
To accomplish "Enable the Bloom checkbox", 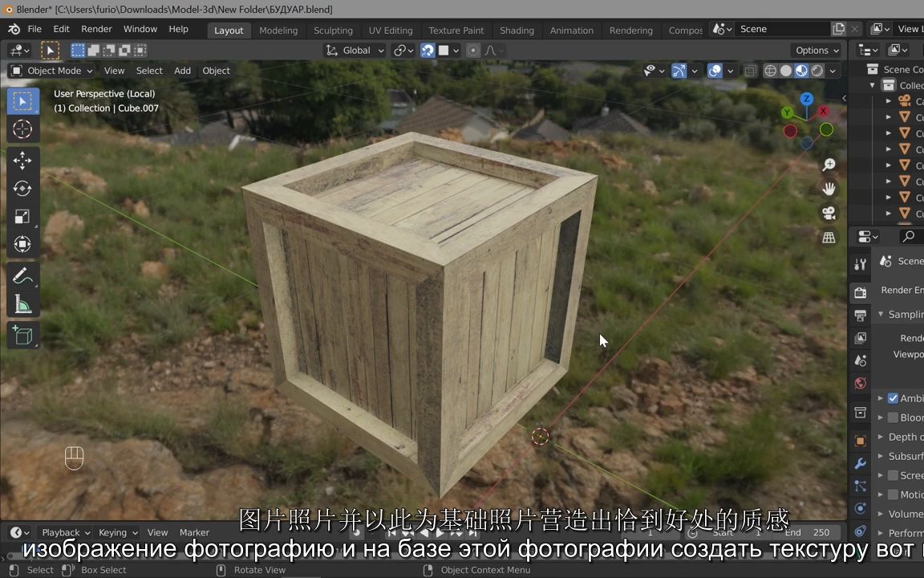I will coord(893,417).
